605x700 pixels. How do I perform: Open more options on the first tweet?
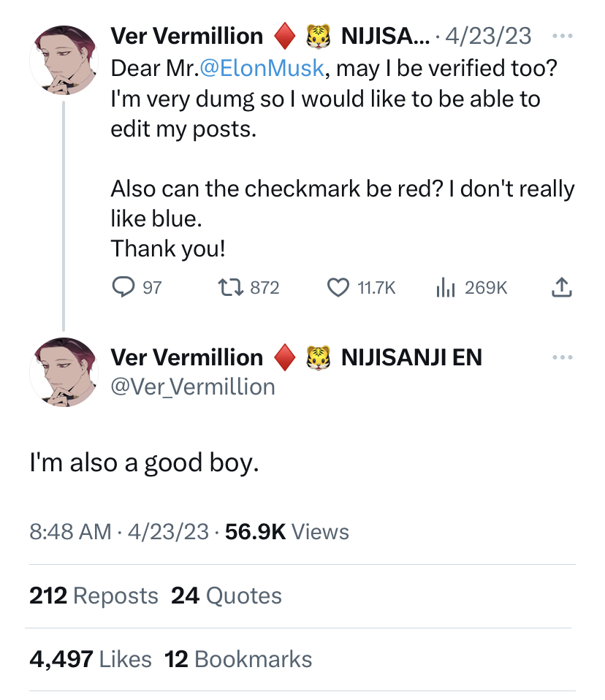[561, 35]
